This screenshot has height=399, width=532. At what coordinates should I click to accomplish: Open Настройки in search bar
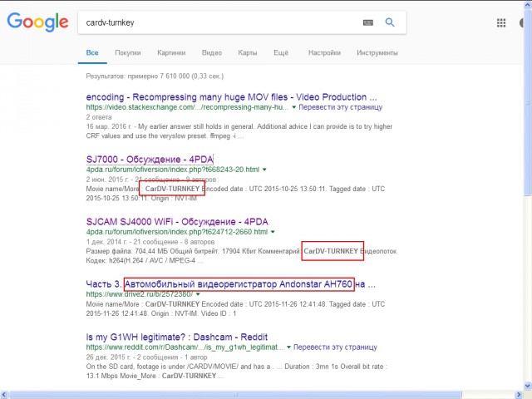[324, 52]
